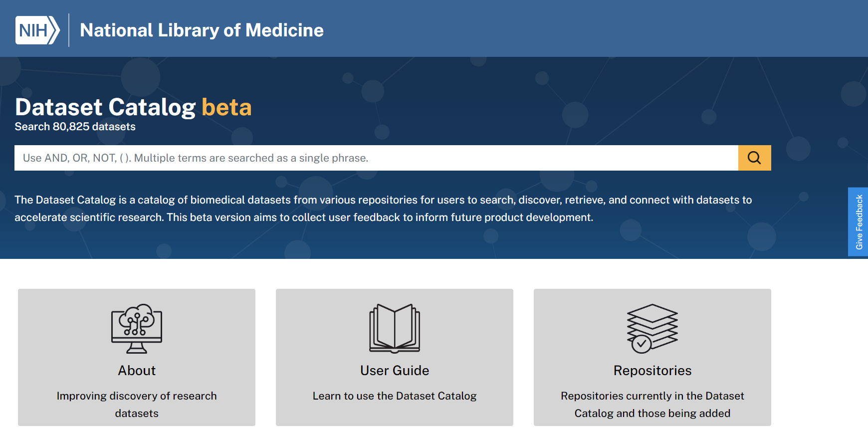The width and height of the screenshot is (868, 430).
Task: Click the Repositories stacked layers icon
Action: [x=652, y=328]
